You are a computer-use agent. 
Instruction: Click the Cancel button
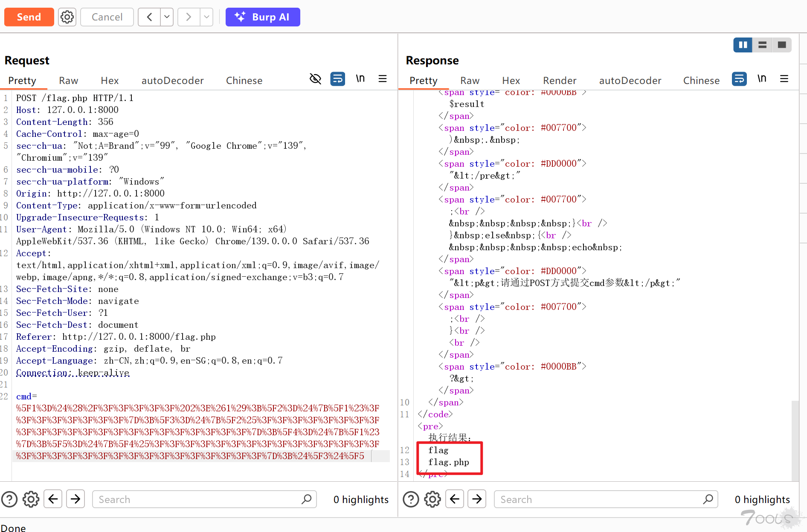point(107,17)
